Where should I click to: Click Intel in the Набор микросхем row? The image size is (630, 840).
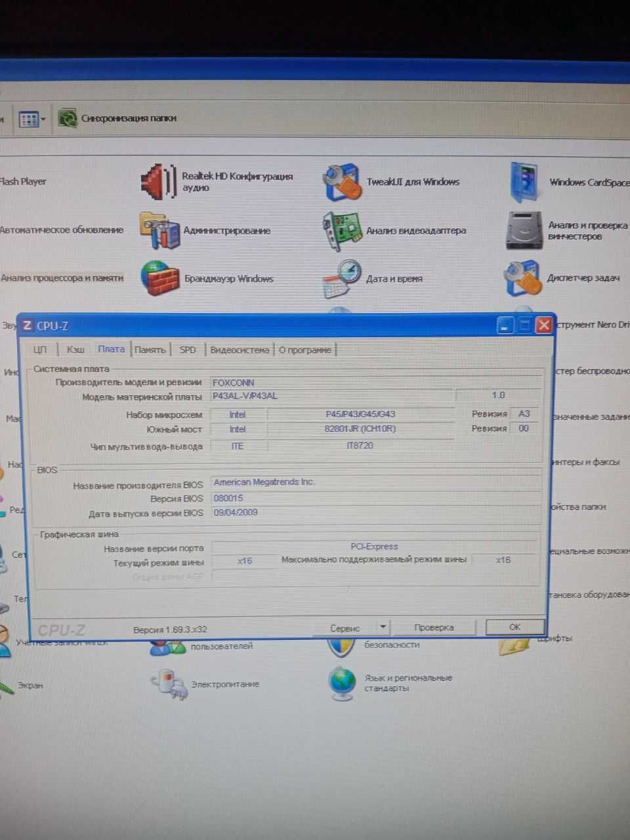coord(238,414)
